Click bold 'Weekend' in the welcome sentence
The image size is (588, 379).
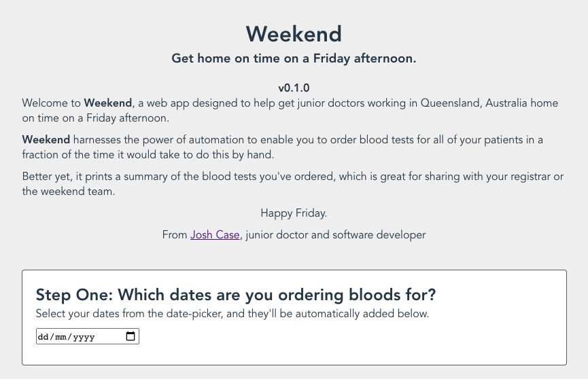pos(107,103)
